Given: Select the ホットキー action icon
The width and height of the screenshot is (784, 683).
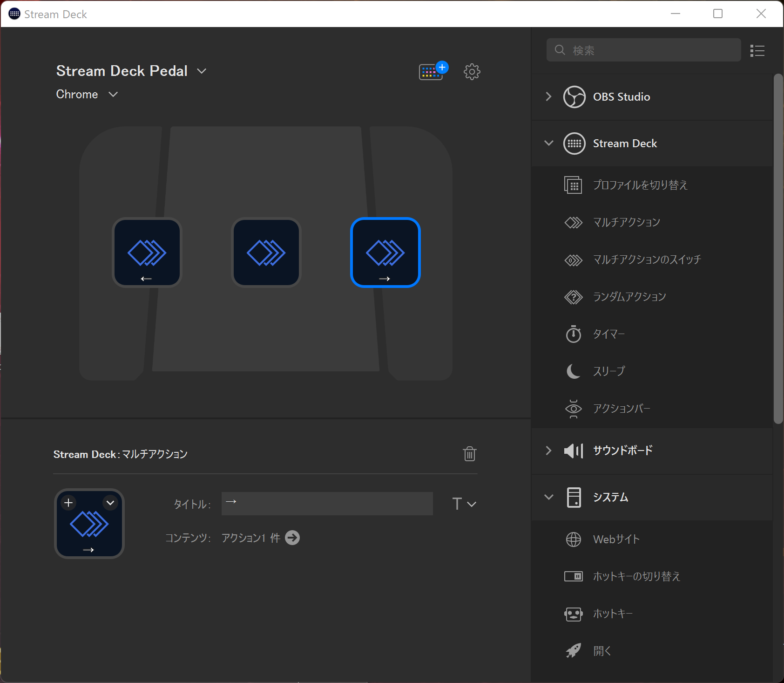Looking at the screenshot, I should (x=573, y=614).
